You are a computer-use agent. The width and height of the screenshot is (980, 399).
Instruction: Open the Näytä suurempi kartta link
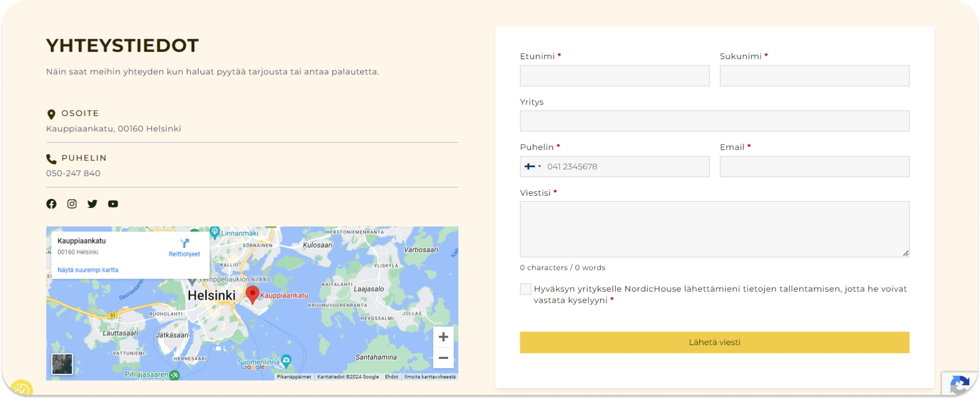click(x=88, y=270)
